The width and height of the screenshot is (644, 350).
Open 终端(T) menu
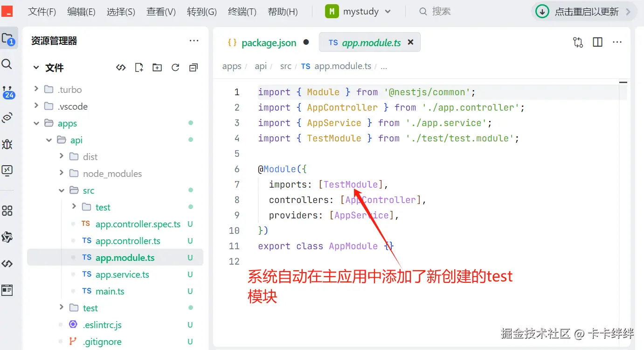pyautogui.click(x=242, y=12)
